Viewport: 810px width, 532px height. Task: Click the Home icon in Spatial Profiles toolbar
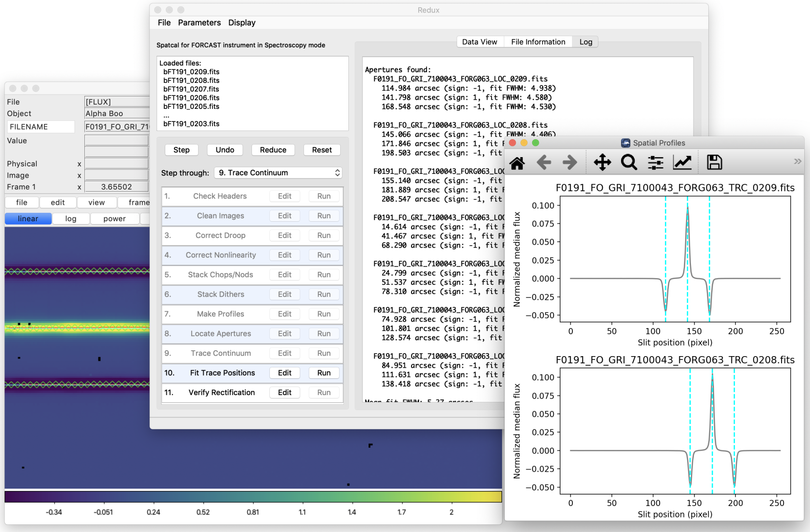(517, 162)
